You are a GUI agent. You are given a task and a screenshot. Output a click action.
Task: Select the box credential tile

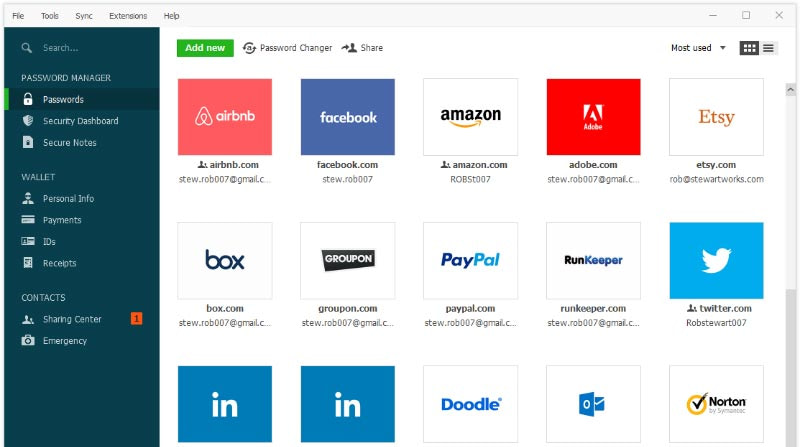click(x=225, y=260)
